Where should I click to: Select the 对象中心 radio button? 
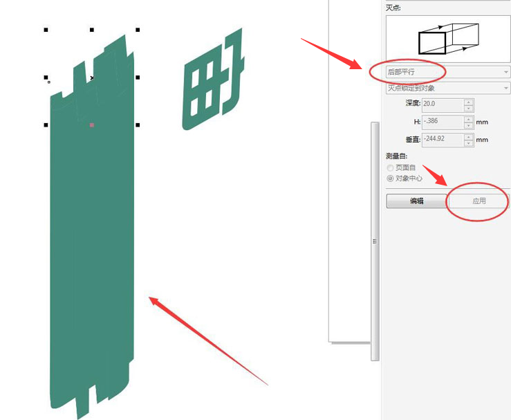click(390, 179)
